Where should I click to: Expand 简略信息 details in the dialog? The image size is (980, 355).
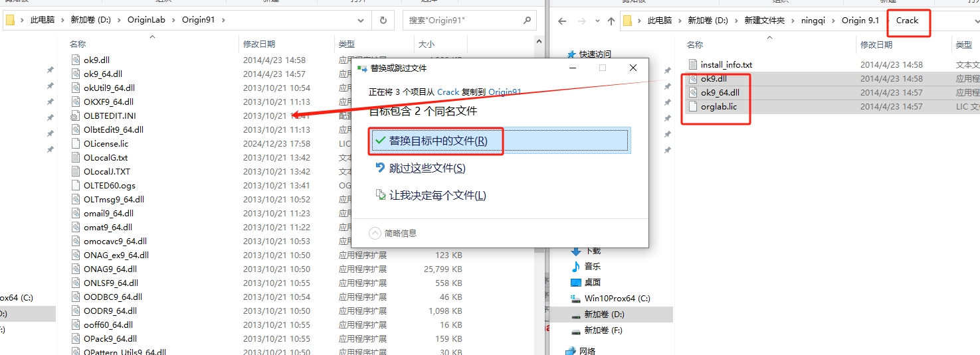coord(393,233)
